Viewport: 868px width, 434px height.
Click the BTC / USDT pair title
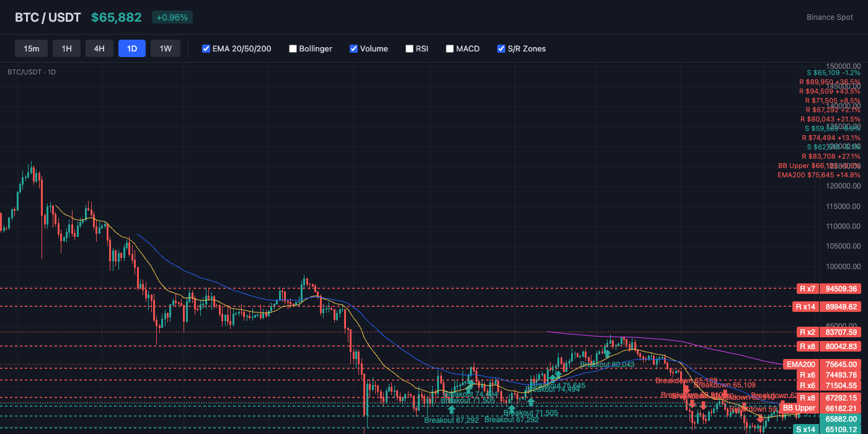pyautogui.click(x=48, y=17)
